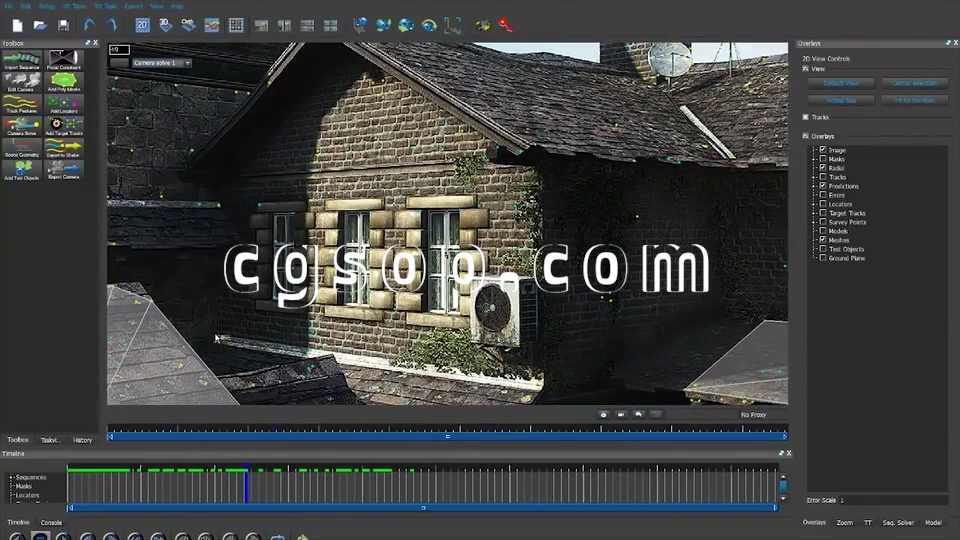Image resolution: width=960 pixels, height=540 pixels.
Task: Expand the Tracks section in Overlays panel
Action: 806,117
